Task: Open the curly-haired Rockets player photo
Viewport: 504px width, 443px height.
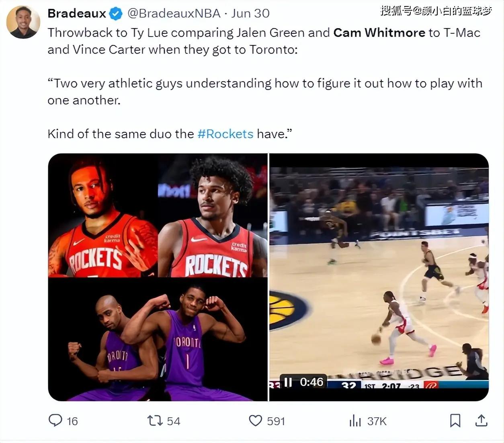Action: pyautogui.click(x=213, y=215)
